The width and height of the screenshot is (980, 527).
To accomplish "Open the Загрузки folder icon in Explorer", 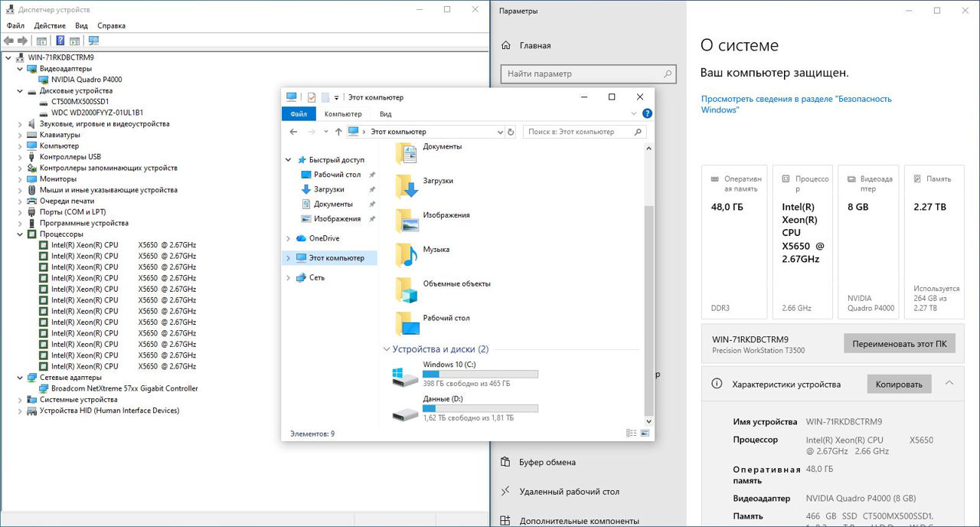I will coord(407,186).
